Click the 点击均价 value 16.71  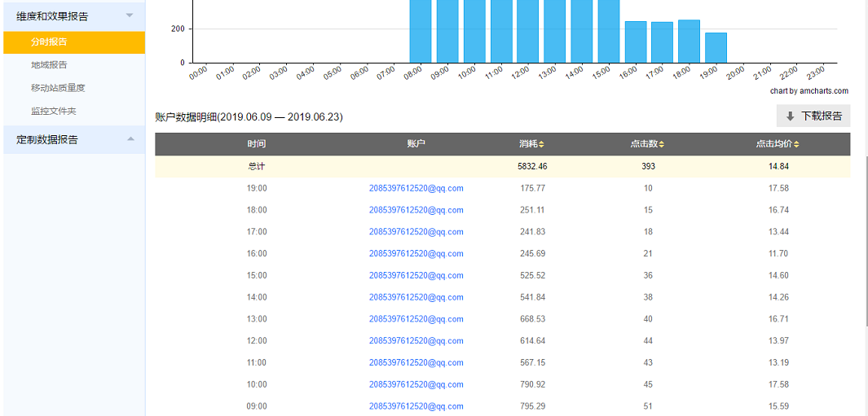click(x=778, y=318)
